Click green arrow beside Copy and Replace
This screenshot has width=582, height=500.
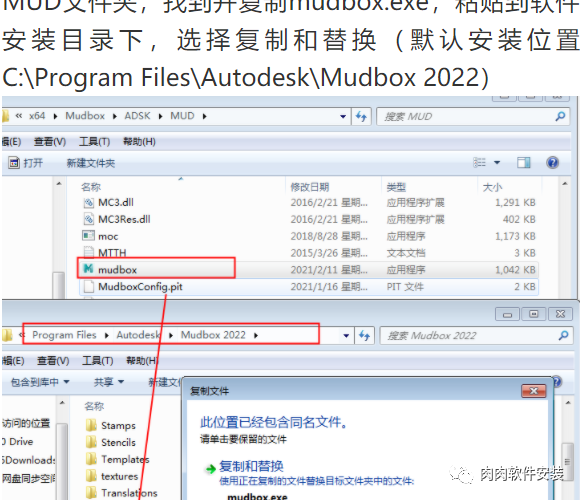[x=211, y=469]
